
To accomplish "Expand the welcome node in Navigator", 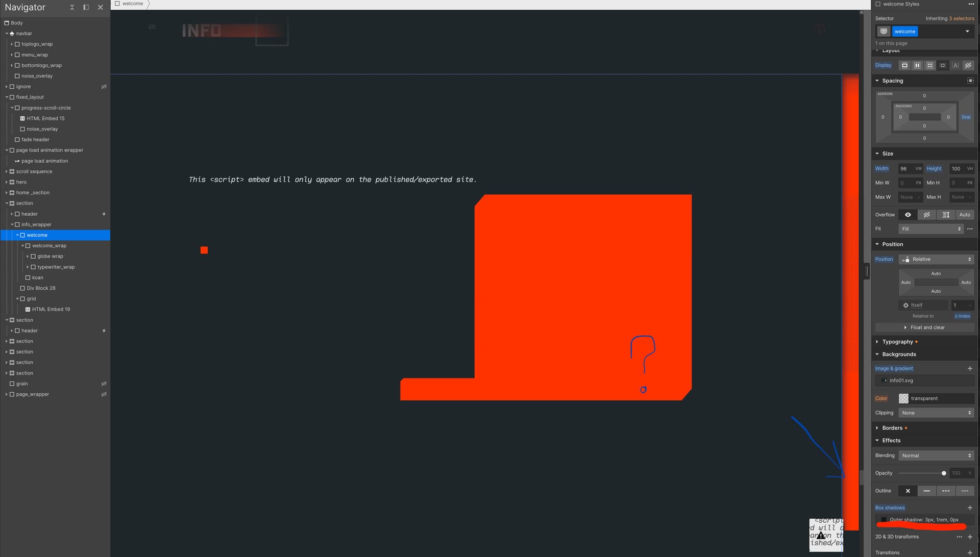I will pos(17,235).
